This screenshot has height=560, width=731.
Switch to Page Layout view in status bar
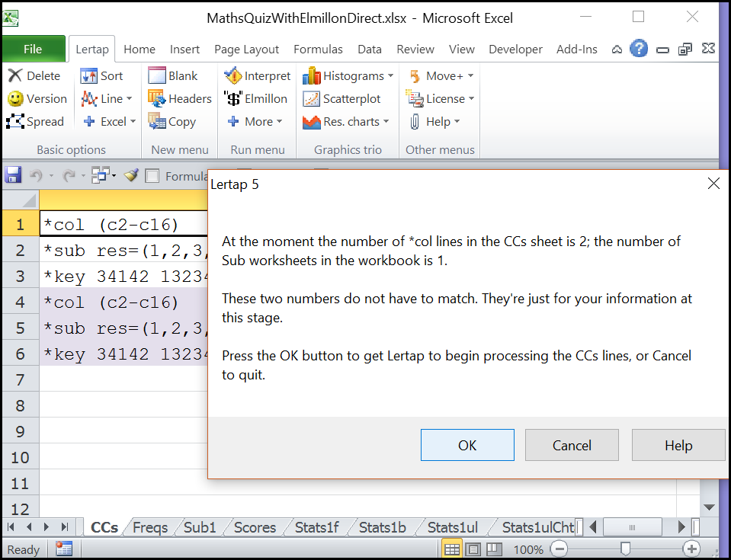(473, 549)
